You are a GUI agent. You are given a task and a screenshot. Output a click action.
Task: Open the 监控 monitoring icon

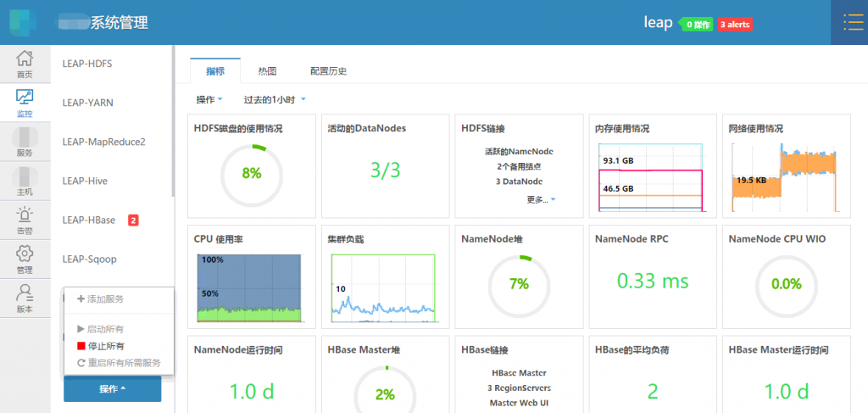point(25,97)
